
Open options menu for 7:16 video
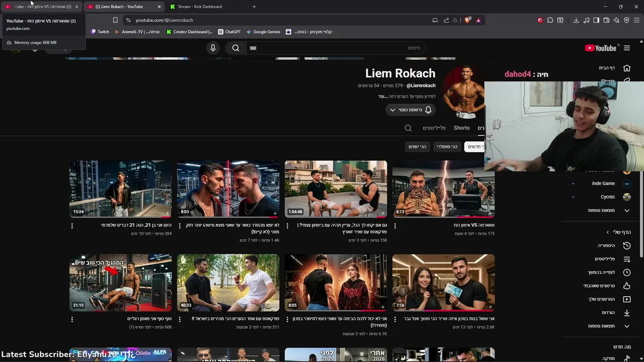click(x=395, y=319)
